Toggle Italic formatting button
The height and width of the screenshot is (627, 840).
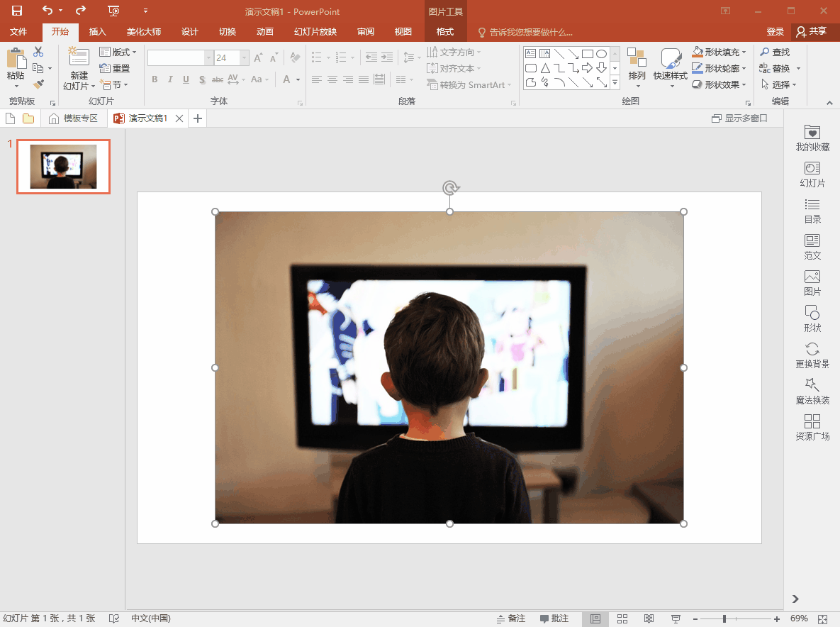[170, 79]
